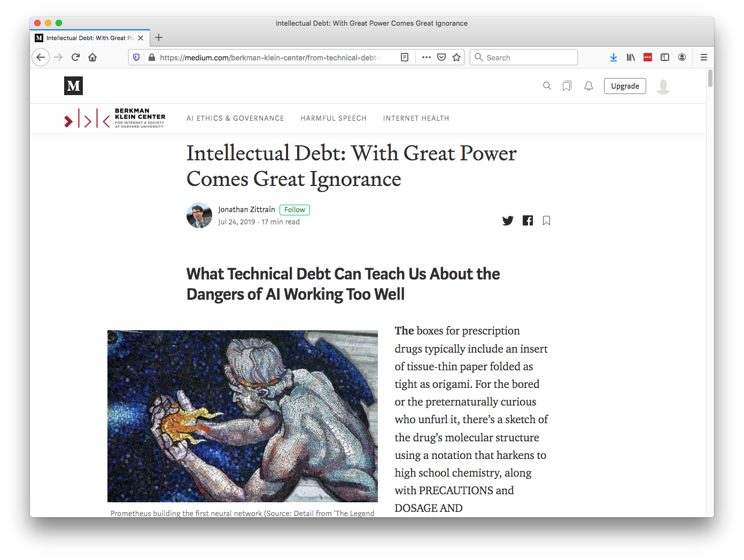Share article on Facebook

tap(528, 221)
